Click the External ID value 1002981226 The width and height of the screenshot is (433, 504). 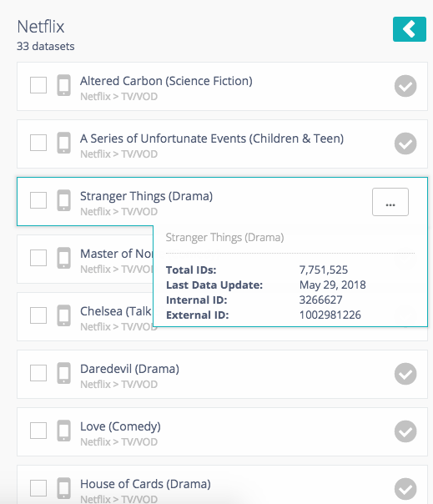coord(330,315)
